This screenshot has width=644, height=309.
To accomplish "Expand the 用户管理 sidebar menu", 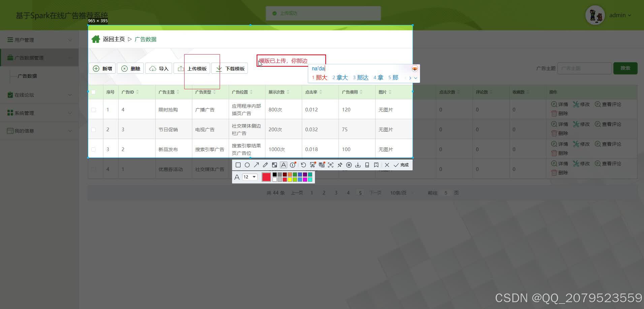I will [39, 40].
